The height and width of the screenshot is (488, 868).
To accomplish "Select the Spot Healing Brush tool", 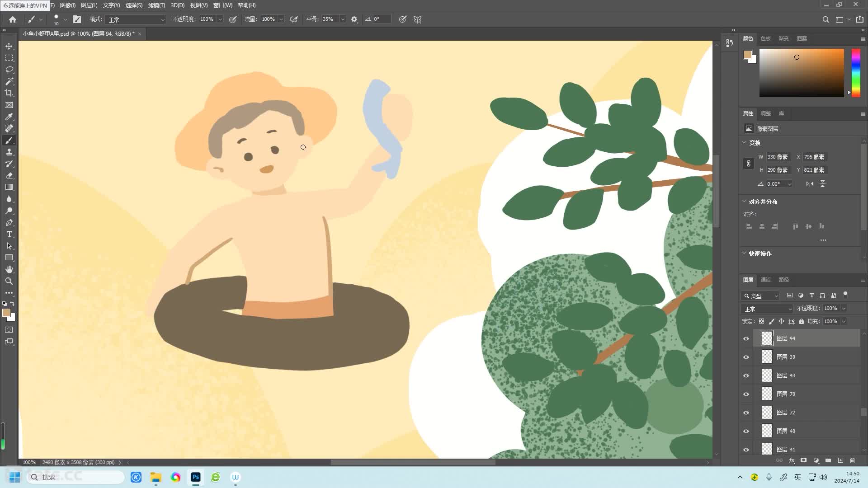I will pyautogui.click(x=9, y=128).
